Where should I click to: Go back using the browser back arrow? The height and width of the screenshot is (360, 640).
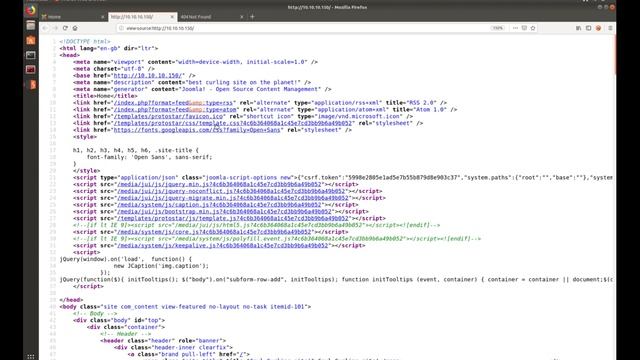coord(45,28)
